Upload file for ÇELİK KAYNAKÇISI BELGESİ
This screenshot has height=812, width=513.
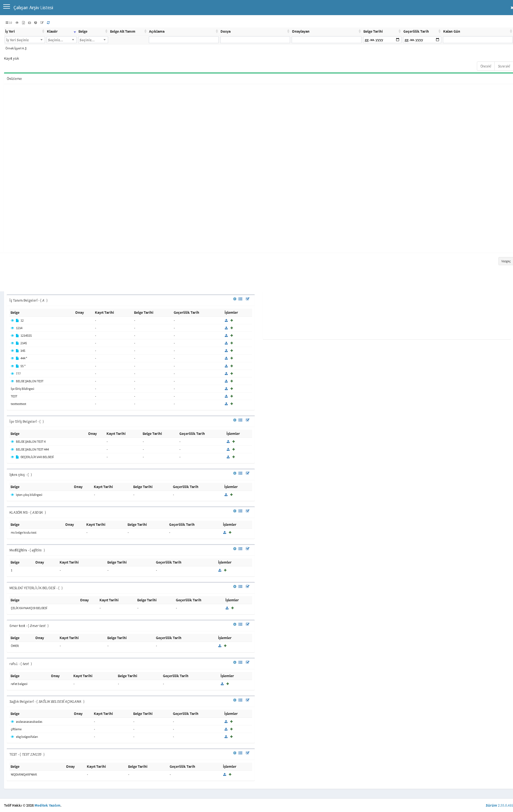pos(227,608)
